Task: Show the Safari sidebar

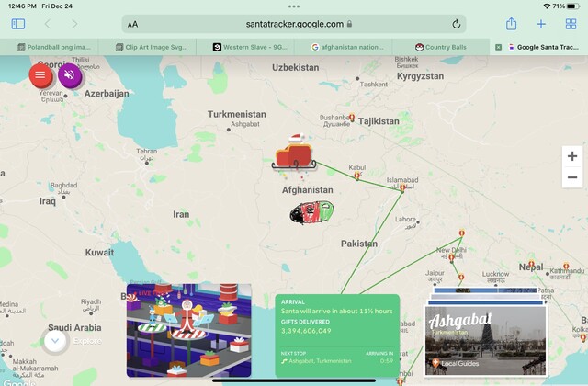Action: [18, 24]
